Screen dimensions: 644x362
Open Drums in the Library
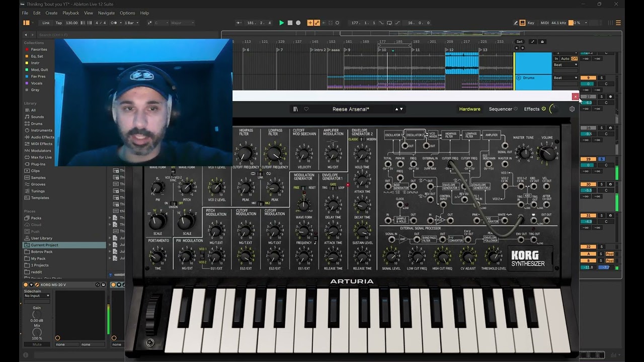coord(37,123)
